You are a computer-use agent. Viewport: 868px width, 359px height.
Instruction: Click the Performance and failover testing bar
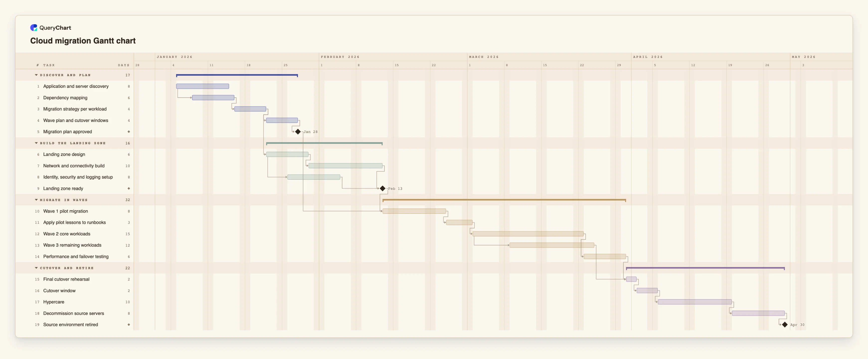pyautogui.click(x=605, y=256)
